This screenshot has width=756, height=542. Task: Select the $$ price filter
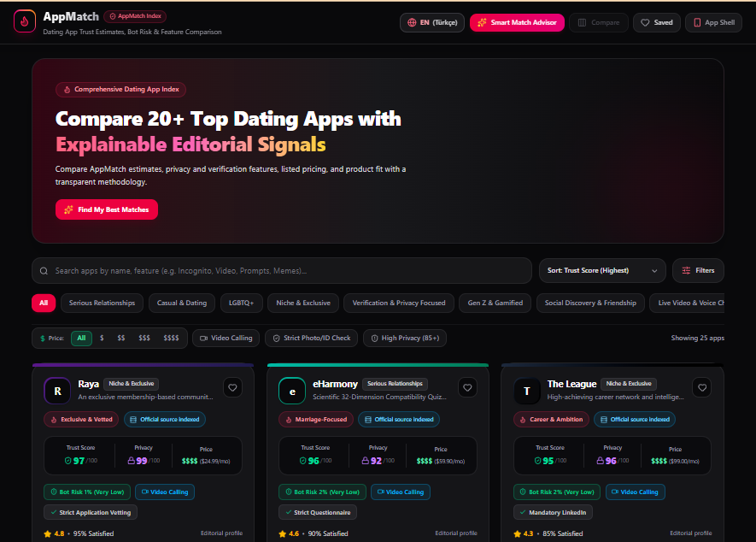(x=121, y=339)
